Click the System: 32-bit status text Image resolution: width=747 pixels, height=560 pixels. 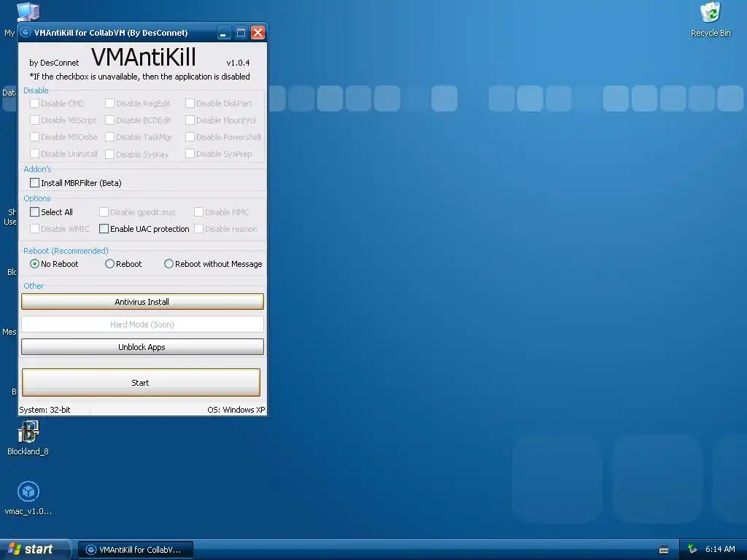(44, 410)
